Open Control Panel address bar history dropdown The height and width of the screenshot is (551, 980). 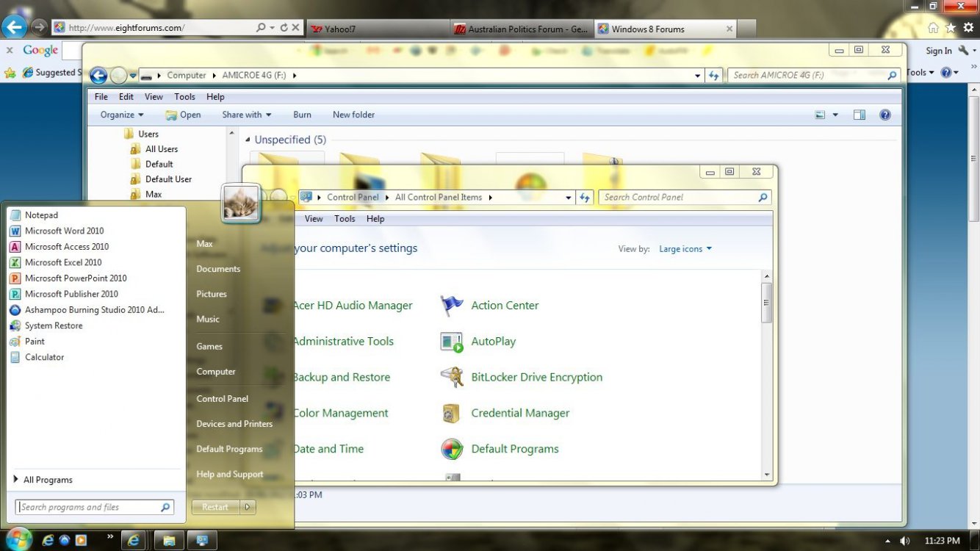[569, 198]
